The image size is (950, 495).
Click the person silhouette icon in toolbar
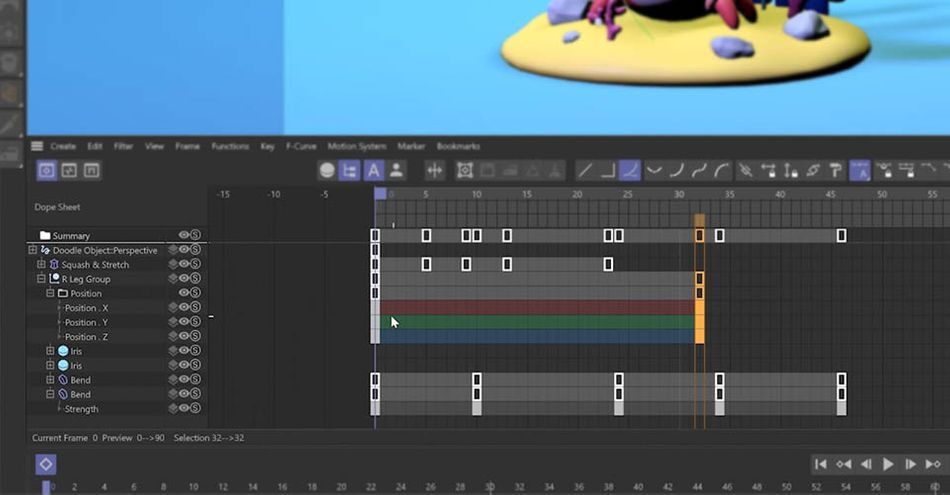point(396,171)
